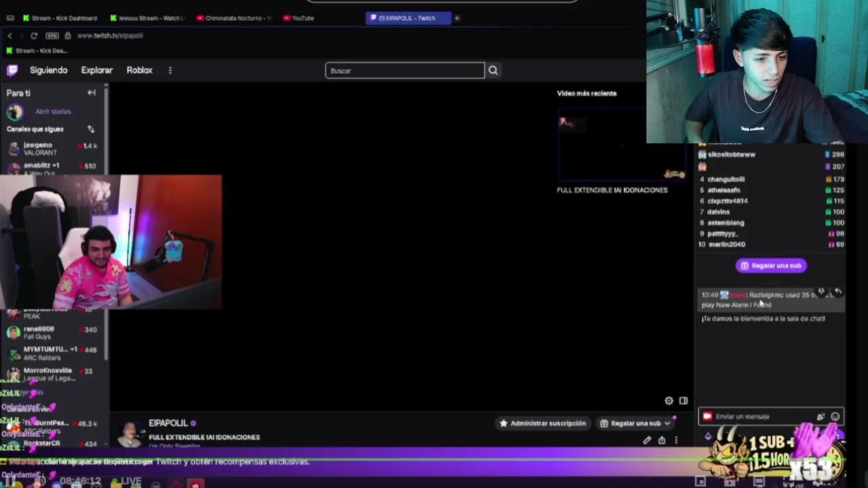
Task: Select the ElPAPOLIL - Twitch tab
Action: 408,18
